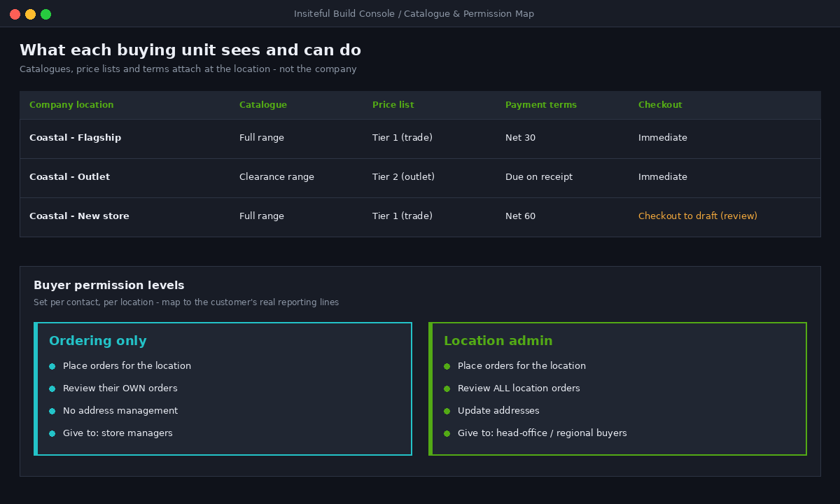Click the subtitle about catalogues attaching at location

point(188,69)
